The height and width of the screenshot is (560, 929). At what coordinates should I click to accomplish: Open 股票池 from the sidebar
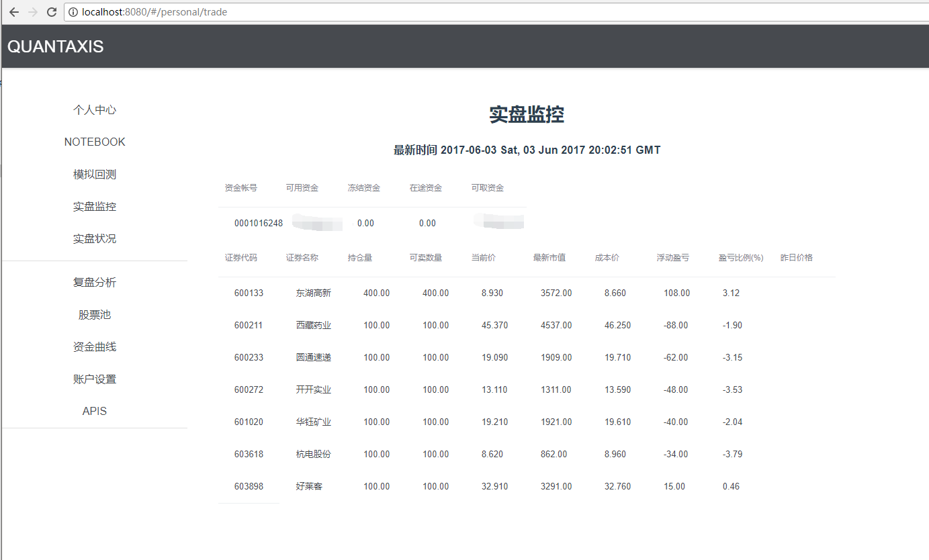(94, 314)
